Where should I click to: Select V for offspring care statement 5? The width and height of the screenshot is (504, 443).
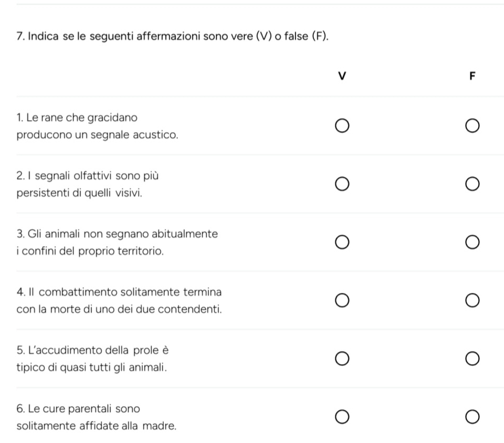pyautogui.click(x=342, y=358)
